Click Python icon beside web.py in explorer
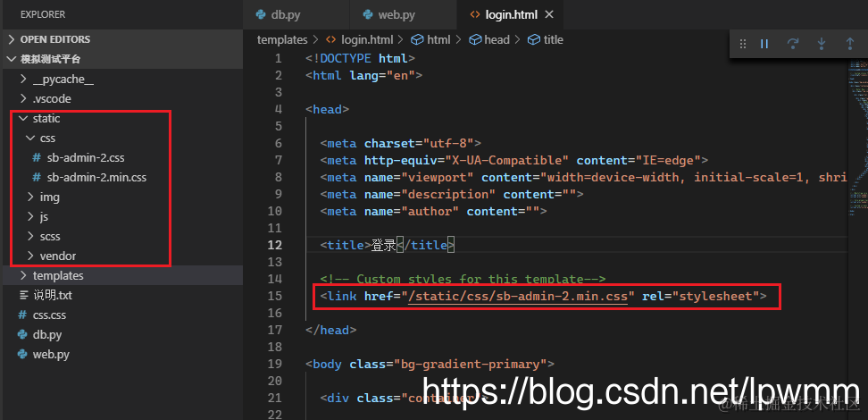Image resolution: width=868 pixels, height=420 pixels. tap(22, 354)
